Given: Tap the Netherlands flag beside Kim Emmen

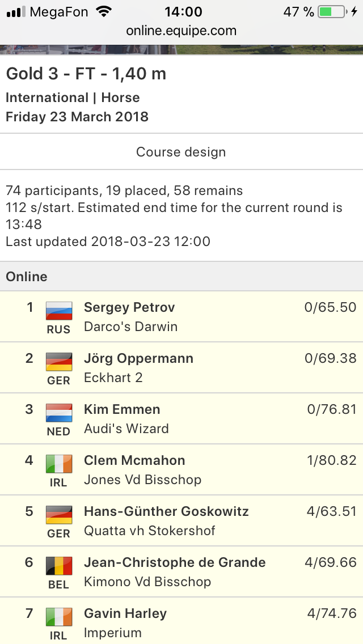Looking at the screenshot, I should click(x=59, y=413).
